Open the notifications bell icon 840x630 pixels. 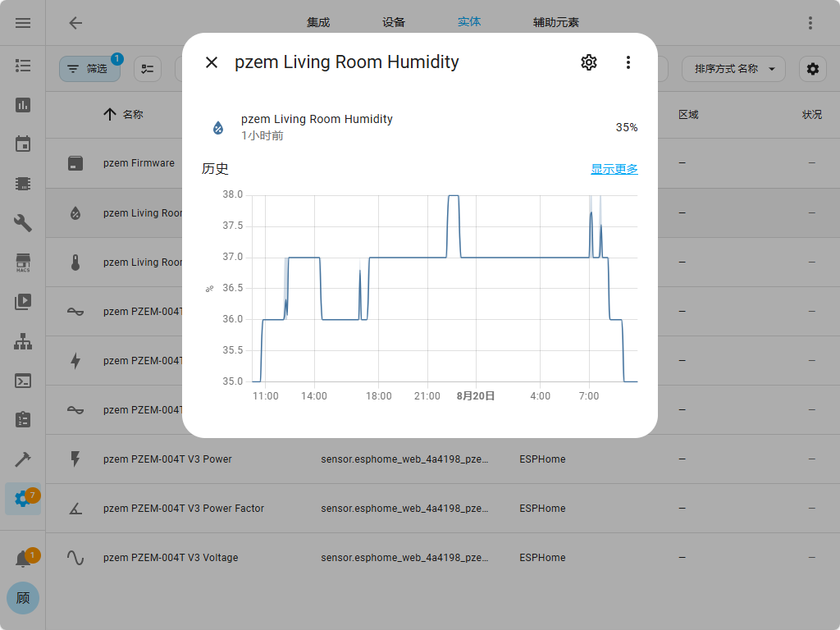tap(23, 559)
